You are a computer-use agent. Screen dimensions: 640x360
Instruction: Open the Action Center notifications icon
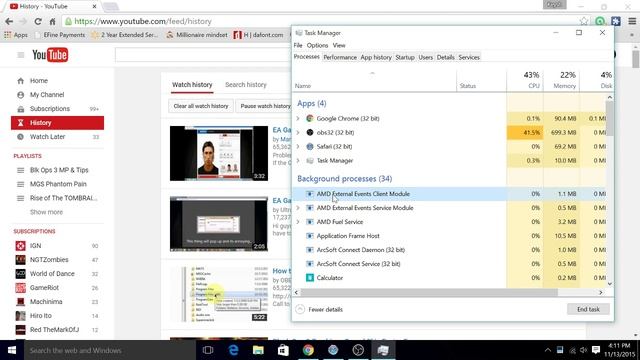click(x=596, y=350)
